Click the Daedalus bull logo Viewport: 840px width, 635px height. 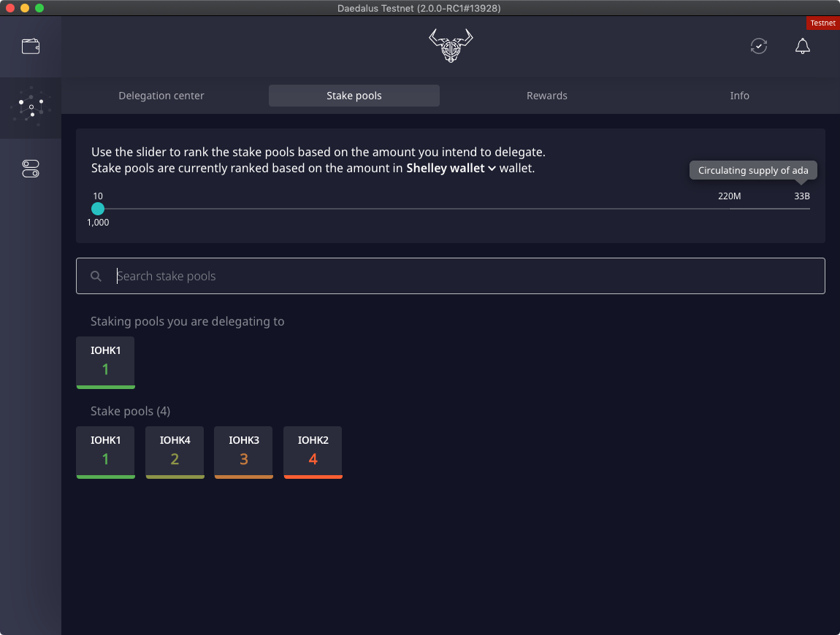(x=450, y=46)
